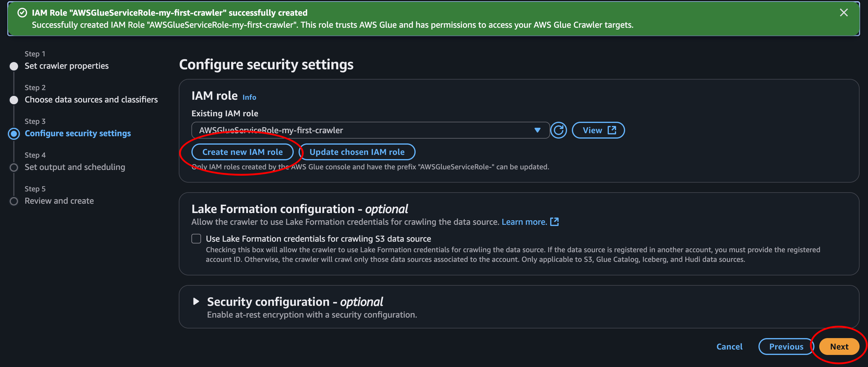
Task: Click Step 4 circle indicator
Action: click(x=14, y=167)
